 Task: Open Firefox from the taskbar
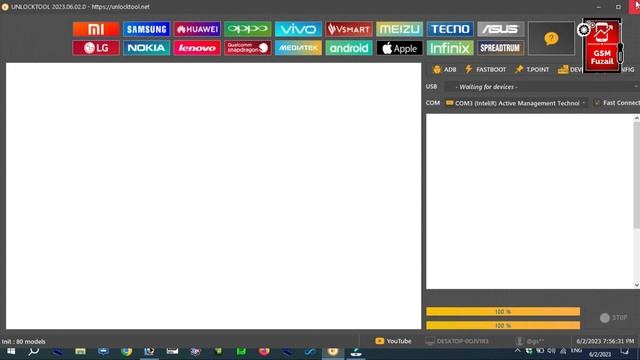(264, 351)
